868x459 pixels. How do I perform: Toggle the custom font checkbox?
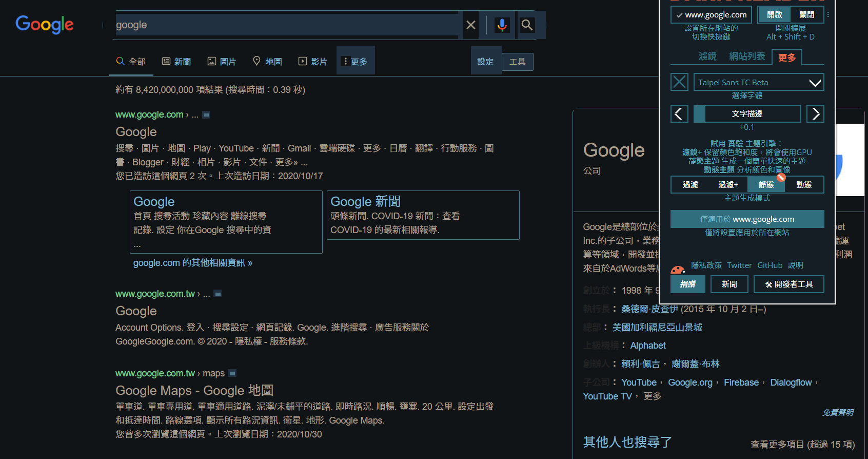click(x=679, y=82)
